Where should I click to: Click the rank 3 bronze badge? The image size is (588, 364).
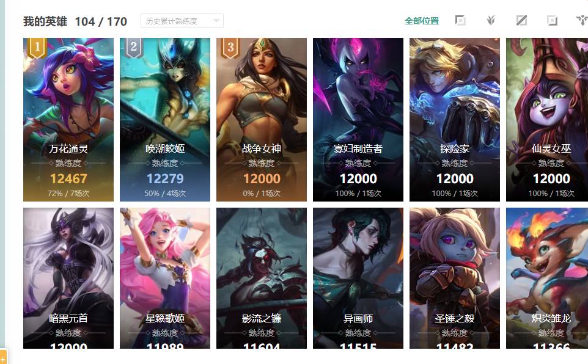pos(230,48)
